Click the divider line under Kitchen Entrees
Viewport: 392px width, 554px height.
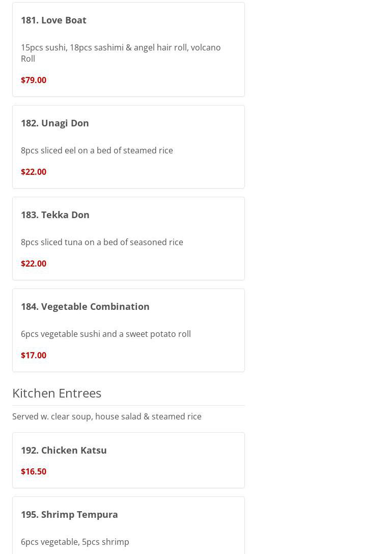coord(128,405)
